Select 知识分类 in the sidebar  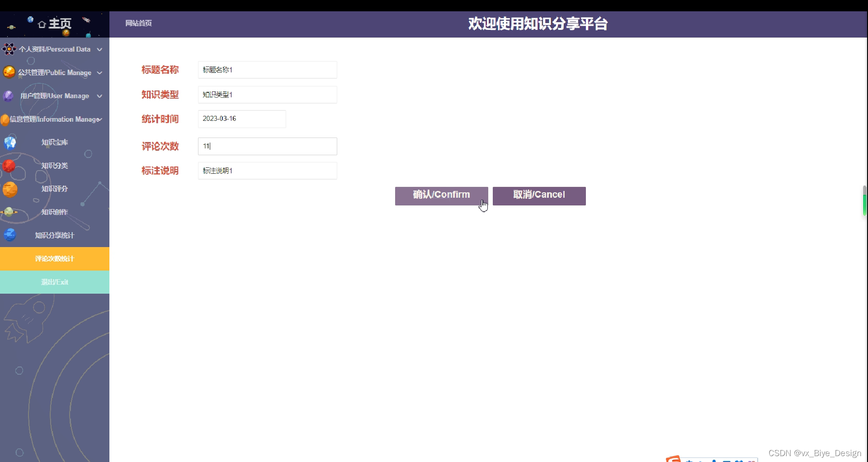pos(55,166)
